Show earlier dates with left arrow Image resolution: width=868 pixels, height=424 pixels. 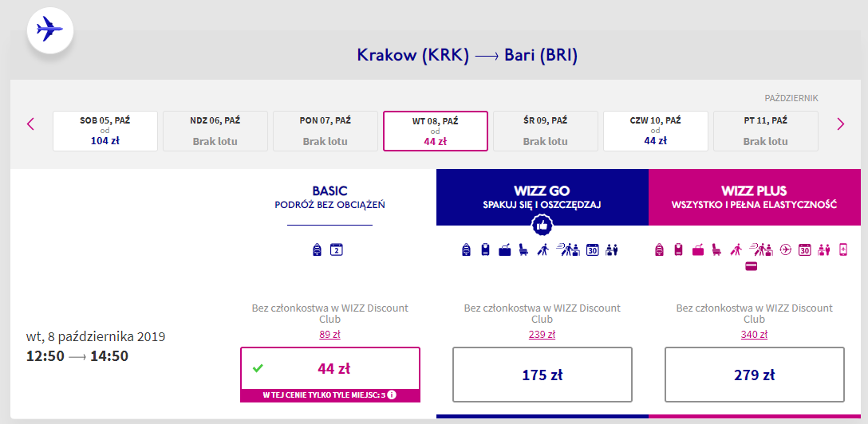(x=31, y=124)
